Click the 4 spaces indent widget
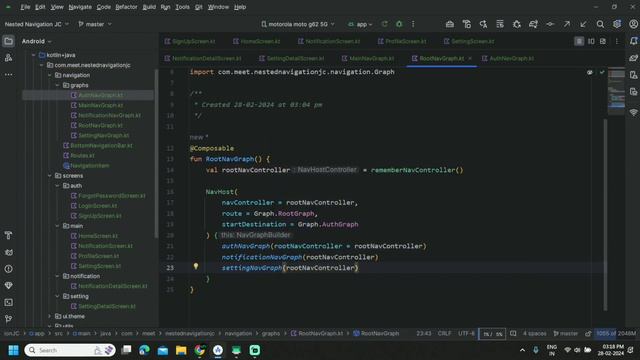Screen dimensions: 640x360 [x=534, y=333]
